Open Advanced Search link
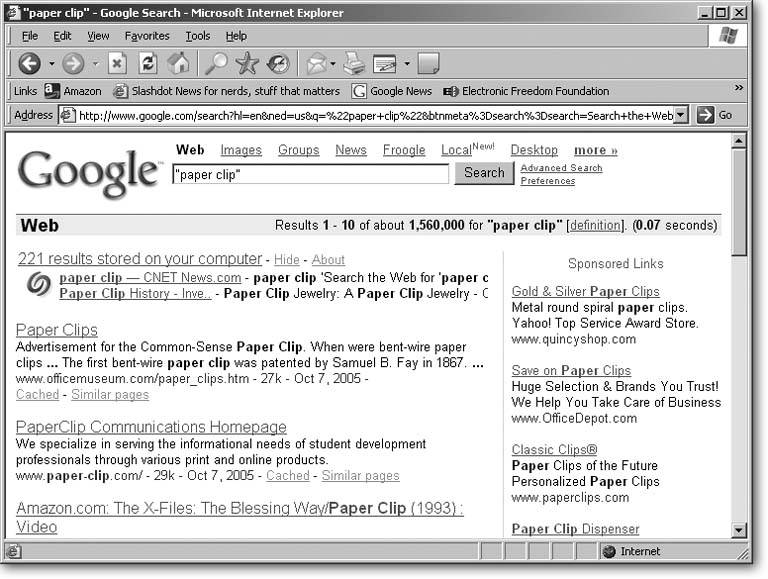 click(561, 168)
